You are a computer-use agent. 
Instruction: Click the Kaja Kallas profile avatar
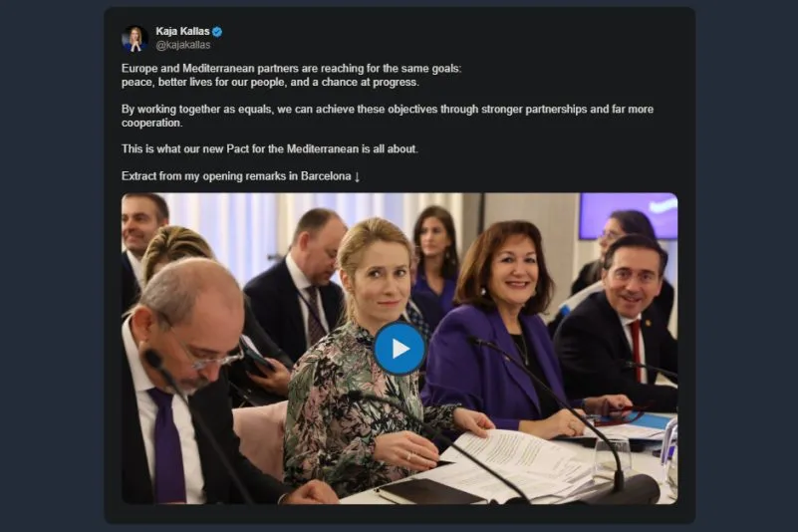click(134, 39)
